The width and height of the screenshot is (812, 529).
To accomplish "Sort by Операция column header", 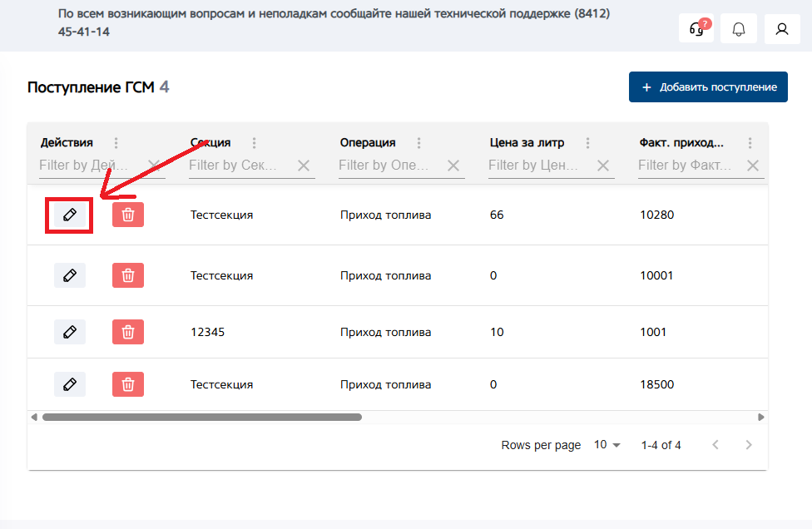I will [x=368, y=142].
